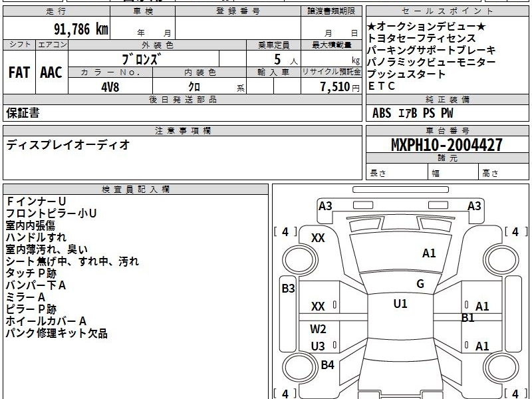The width and height of the screenshot is (532, 399).
Task: Click the ETC sales point
Action: pos(382,86)
